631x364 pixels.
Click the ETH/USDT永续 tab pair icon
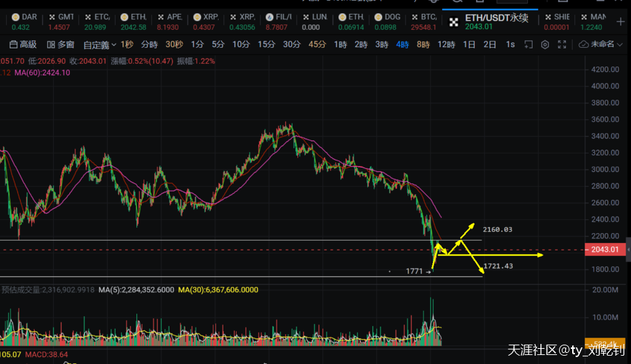454,22
